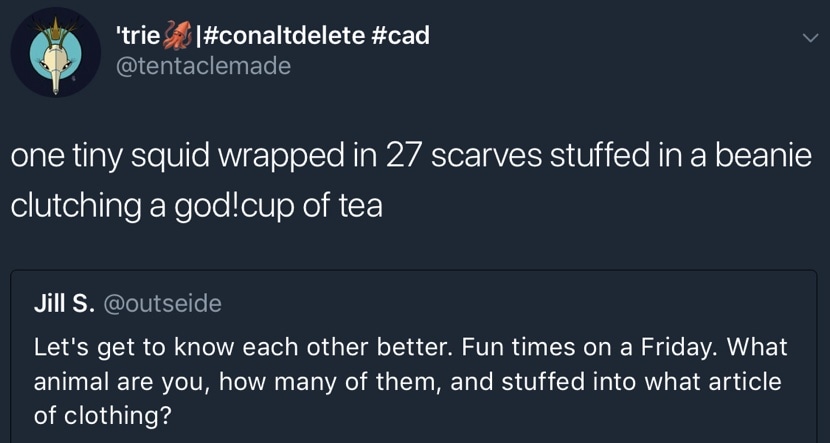The height and width of the screenshot is (443, 830).
Task: Click the quoted line starting "animal are you"
Action: click(407, 382)
